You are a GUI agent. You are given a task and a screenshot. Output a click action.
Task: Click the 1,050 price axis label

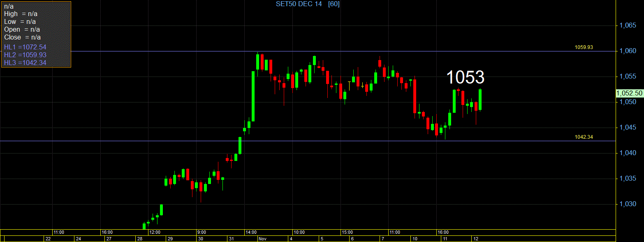pos(628,102)
